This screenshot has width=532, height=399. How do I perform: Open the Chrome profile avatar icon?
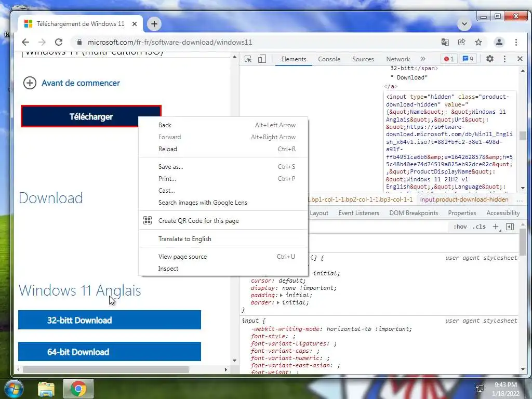click(x=499, y=42)
